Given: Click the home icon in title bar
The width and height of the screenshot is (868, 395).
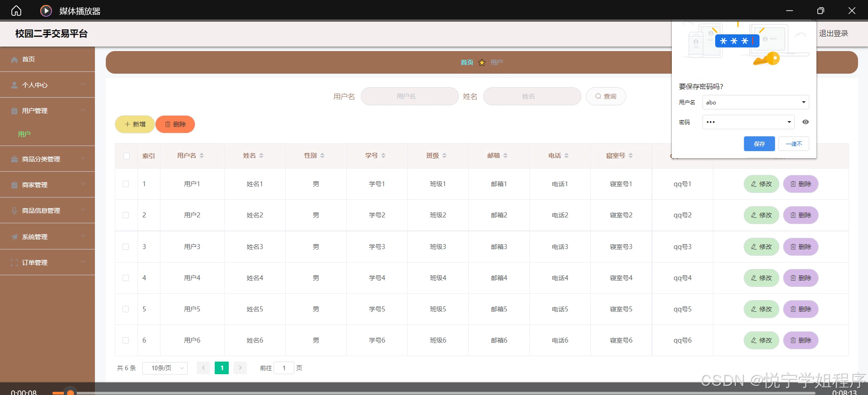Looking at the screenshot, I should (x=16, y=10).
